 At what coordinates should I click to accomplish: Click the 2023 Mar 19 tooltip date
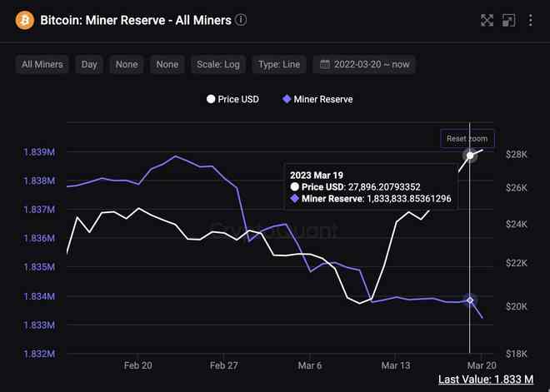(x=317, y=175)
